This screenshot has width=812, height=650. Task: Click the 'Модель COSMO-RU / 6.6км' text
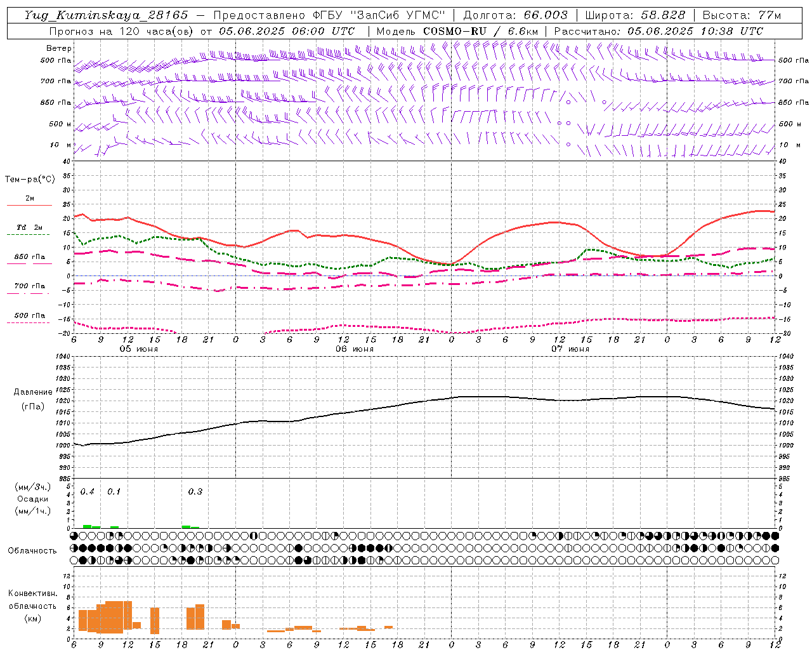tap(457, 31)
